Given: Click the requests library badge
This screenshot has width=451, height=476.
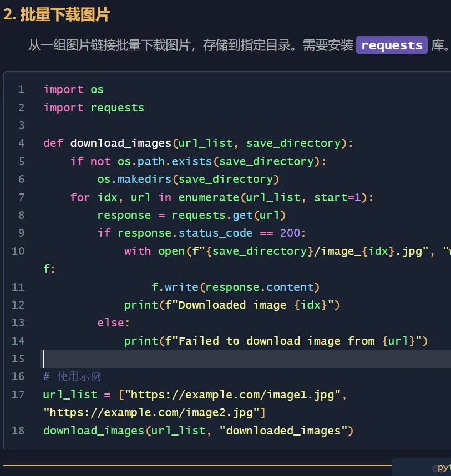Looking at the screenshot, I should [x=391, y=45].
